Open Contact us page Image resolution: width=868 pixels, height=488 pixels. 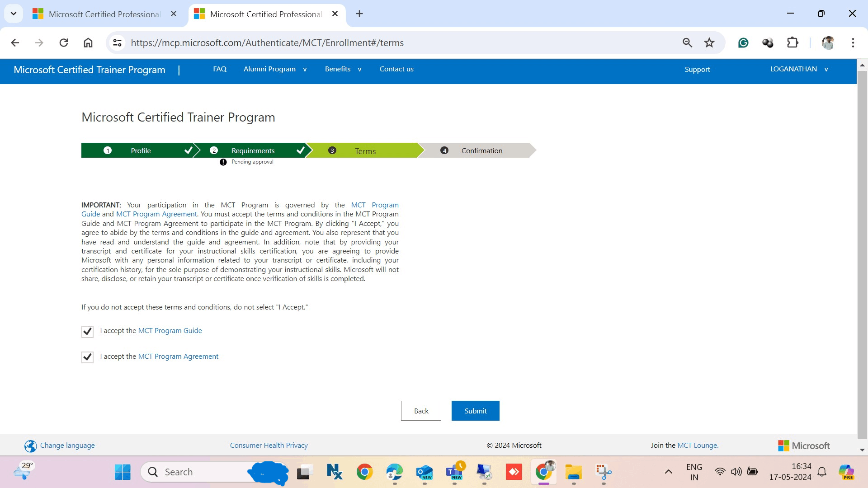(396, 69)
